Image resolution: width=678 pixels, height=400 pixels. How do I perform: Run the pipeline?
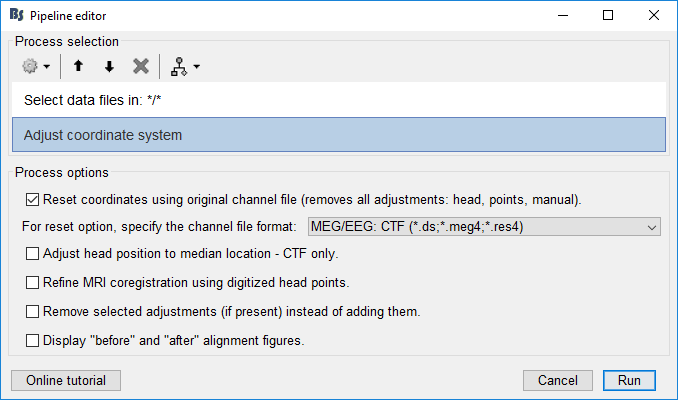pos(629,381)
